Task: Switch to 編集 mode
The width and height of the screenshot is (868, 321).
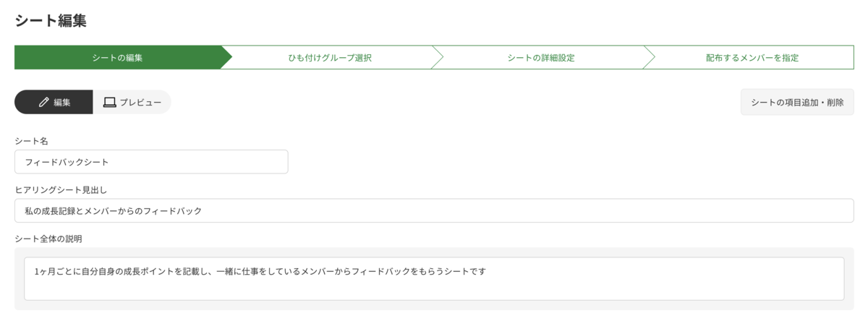Action: (x=54, y=102)
